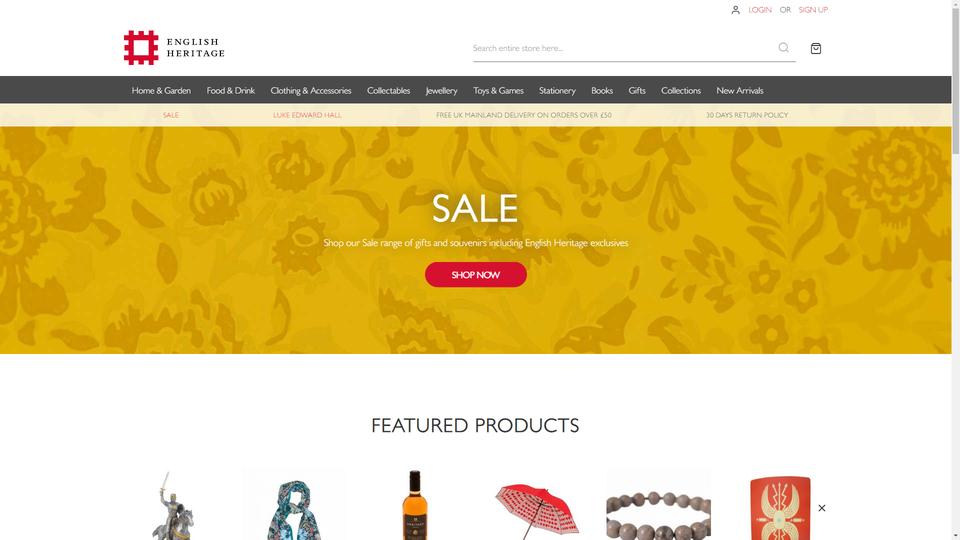The image size is (960, 540).
Task: Go to New Arrivals
Action: (740, 91)
